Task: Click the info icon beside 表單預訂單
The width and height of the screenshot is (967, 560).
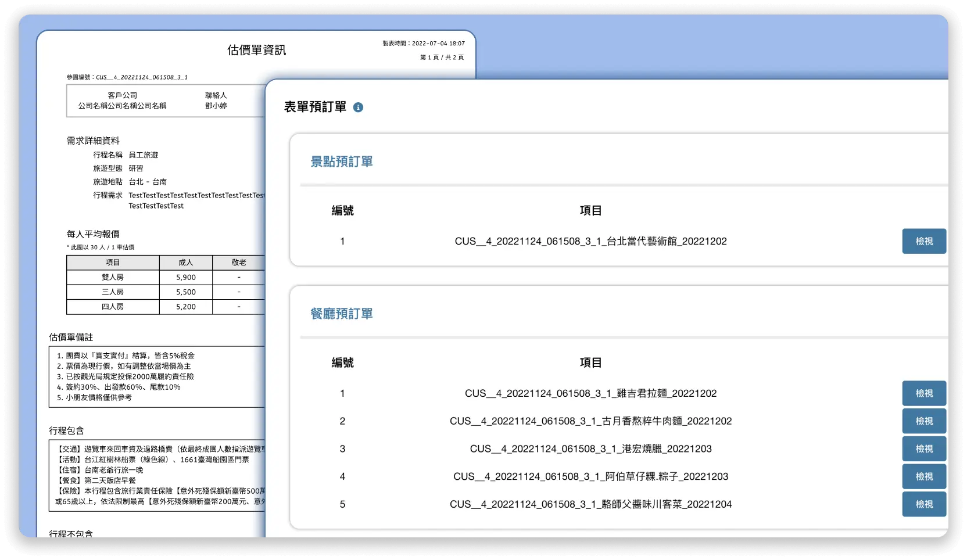Action: (358, 107)
